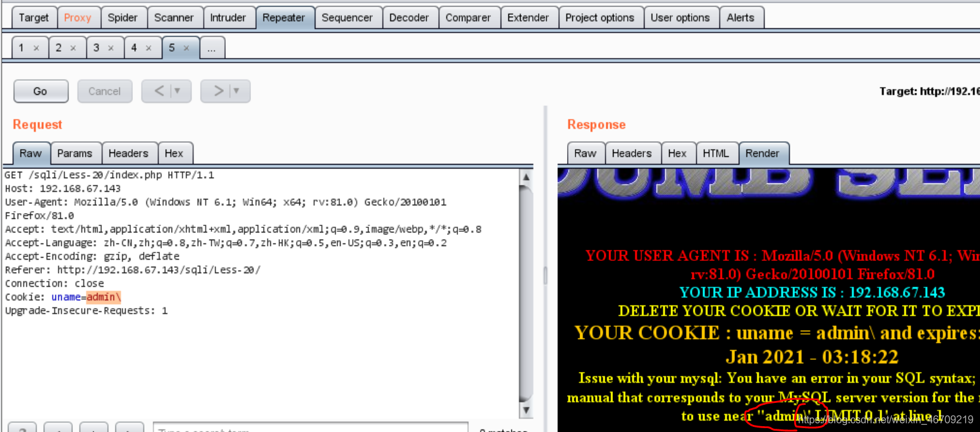980x432 pixels.
Task: Open the Params view of the request
Action: point(75,153)
